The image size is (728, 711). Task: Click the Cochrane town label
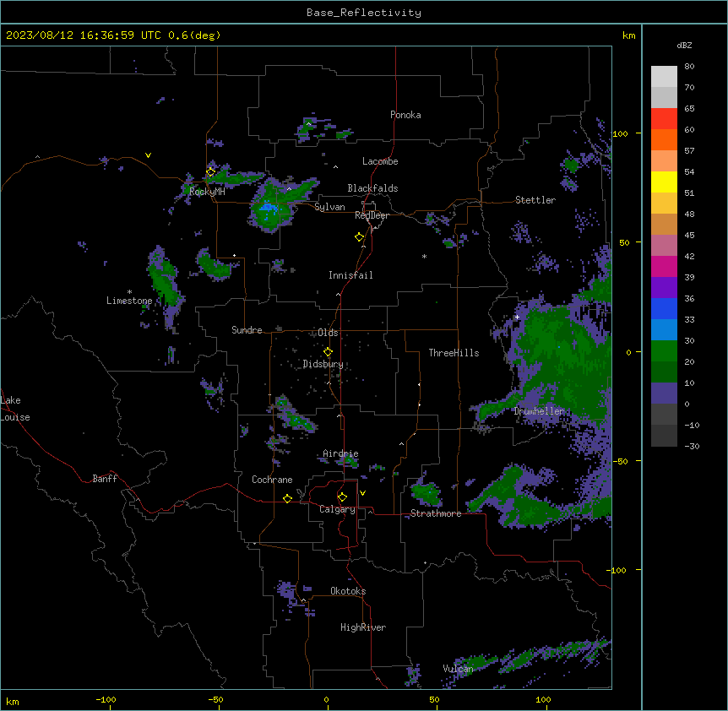272,480
